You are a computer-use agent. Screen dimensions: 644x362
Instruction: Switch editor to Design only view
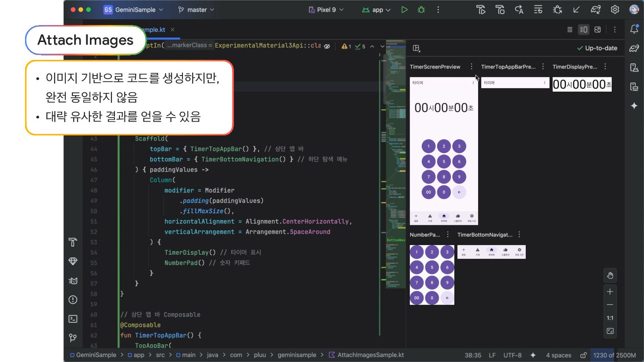pos(597,29)
